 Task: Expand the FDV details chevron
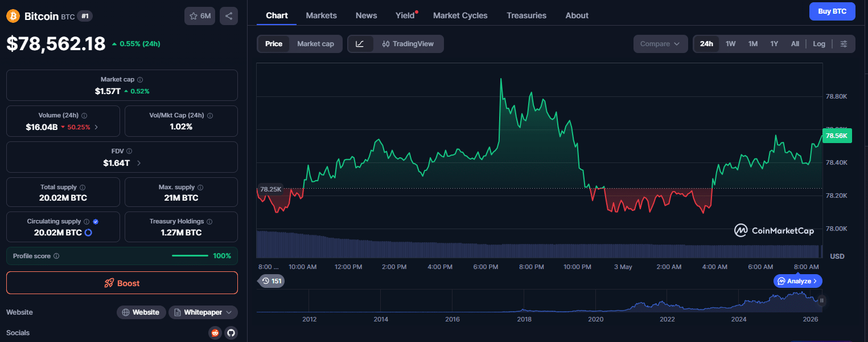point(139,163)
